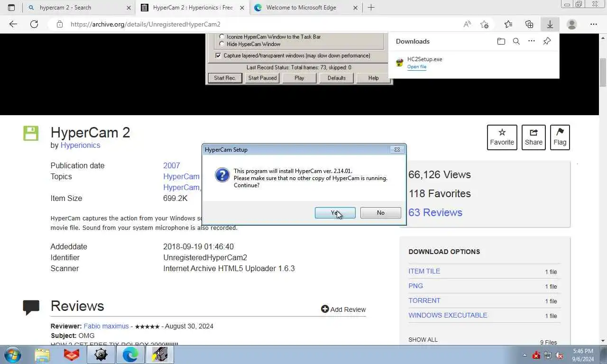Viewport: 607px width, 364px height.
Task: Open the gear application in taskbar
Action: 101,355
